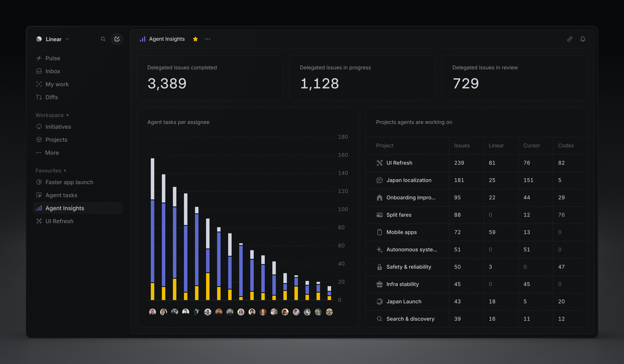Viewport: 624px width, 364px height.
Task: Collapse the Favourites section
Action: pyautogui.click(x=51, y=171)
